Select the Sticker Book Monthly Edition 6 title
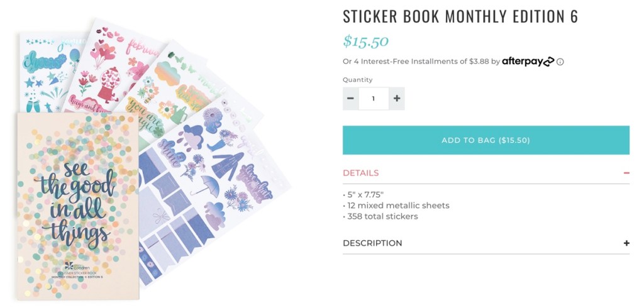The image size is (644, 308). tap(460, 17)
